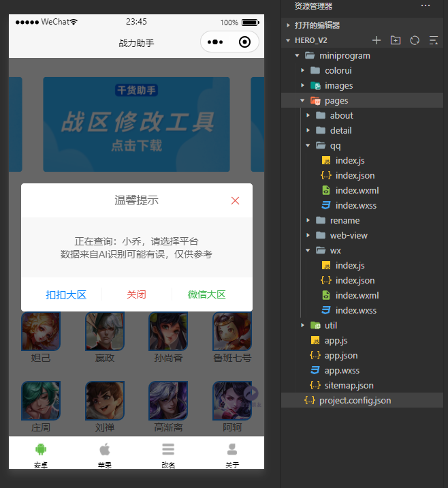This screenshot has height=488, width=448.
Task: Open index.json in the wx folder
Action: pos(362,280)
